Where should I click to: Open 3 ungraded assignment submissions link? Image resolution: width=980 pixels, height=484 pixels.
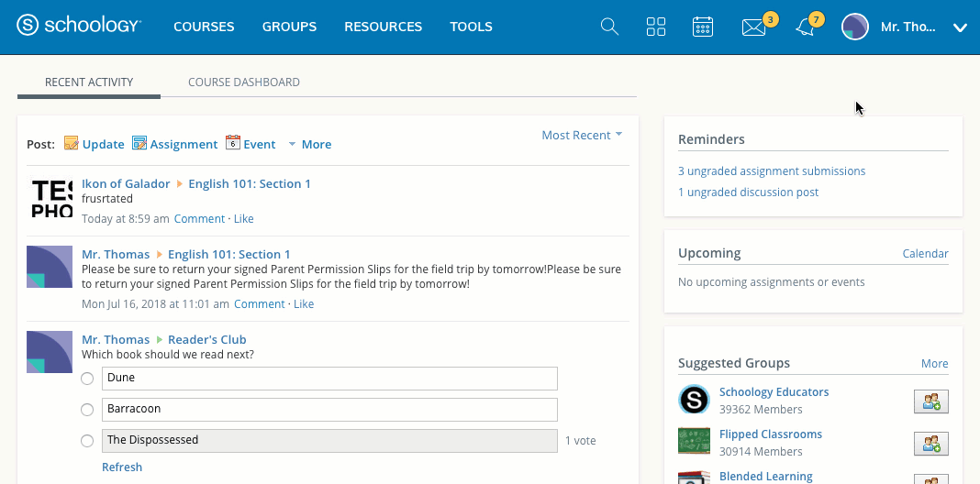click(771, 170)
